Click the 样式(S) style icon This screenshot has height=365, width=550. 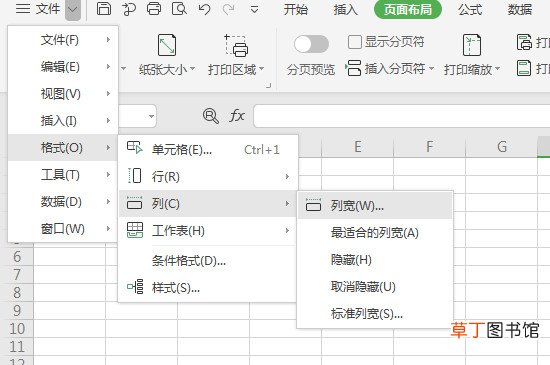pos(135,286)
